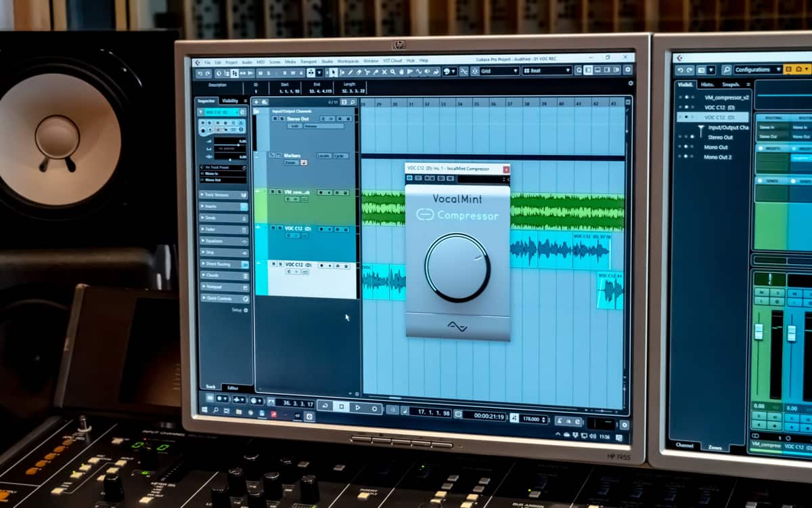Select the Erase tool in toolbar
This screenshot has width=812, height=508.
pyautogui.click(x=359, y=72)
